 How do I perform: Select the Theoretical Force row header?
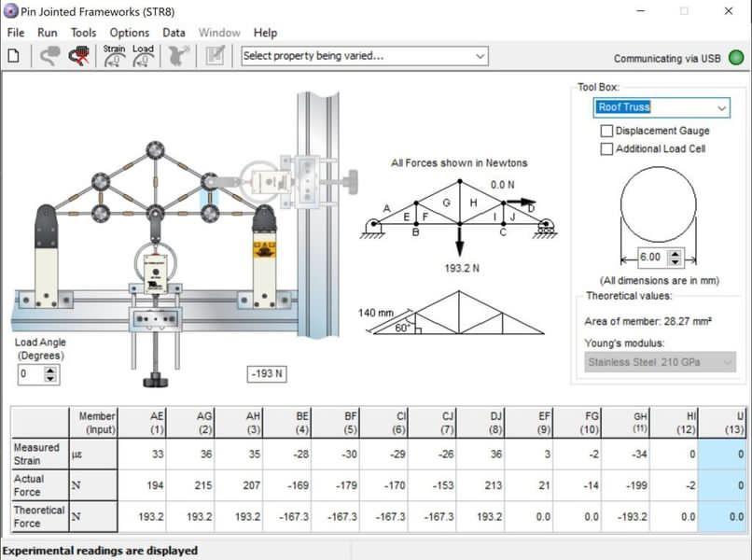[x=40, y=516]
